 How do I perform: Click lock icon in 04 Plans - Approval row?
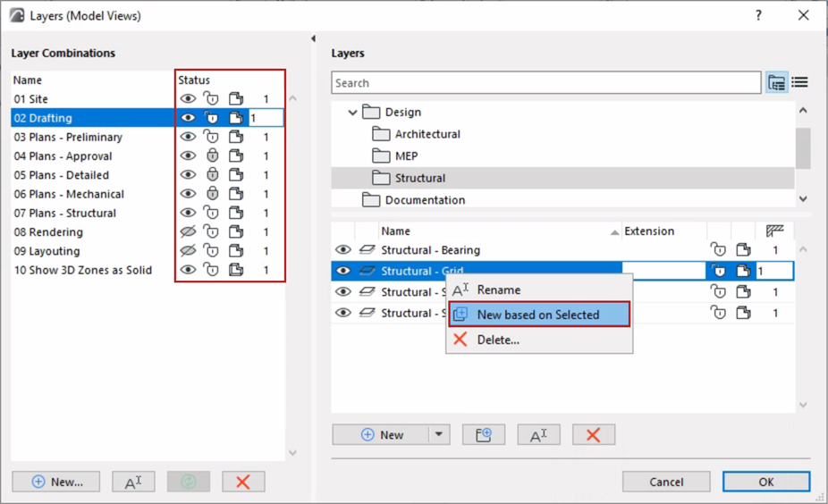click(x=212, y=155)
